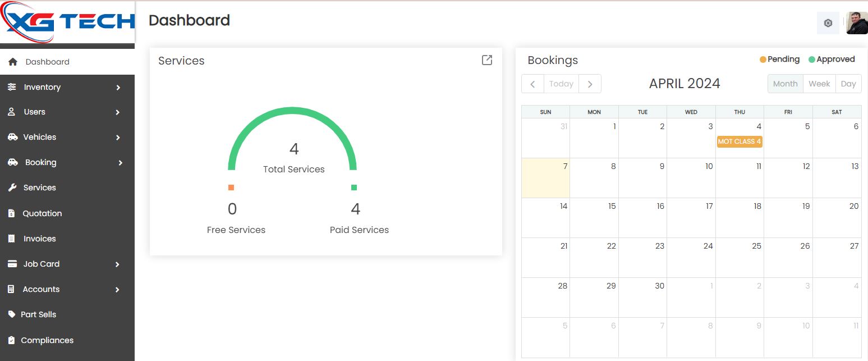Click the green Approved legend dot
The image size is (868, 361).
pos(812,60)
